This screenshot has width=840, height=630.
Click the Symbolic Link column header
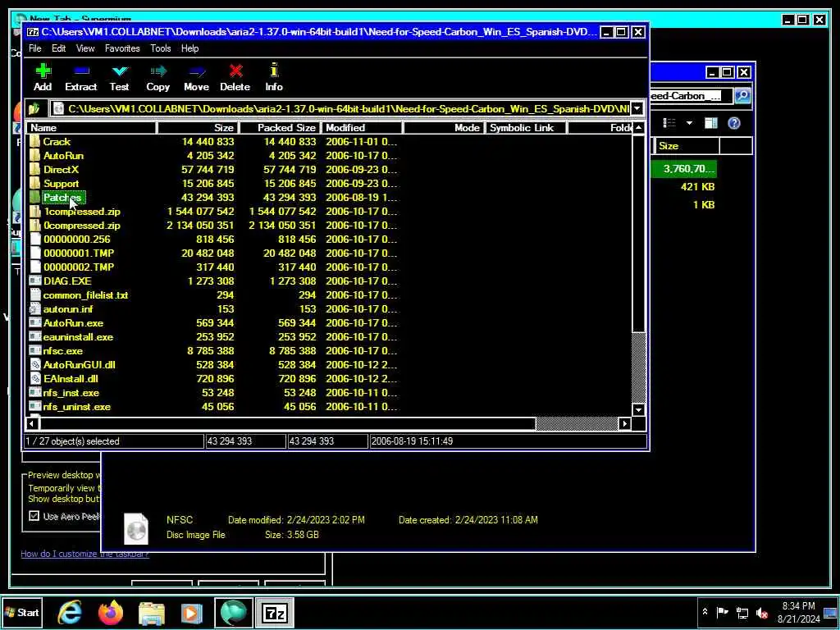pyautogui.click(x=526, y=127)
